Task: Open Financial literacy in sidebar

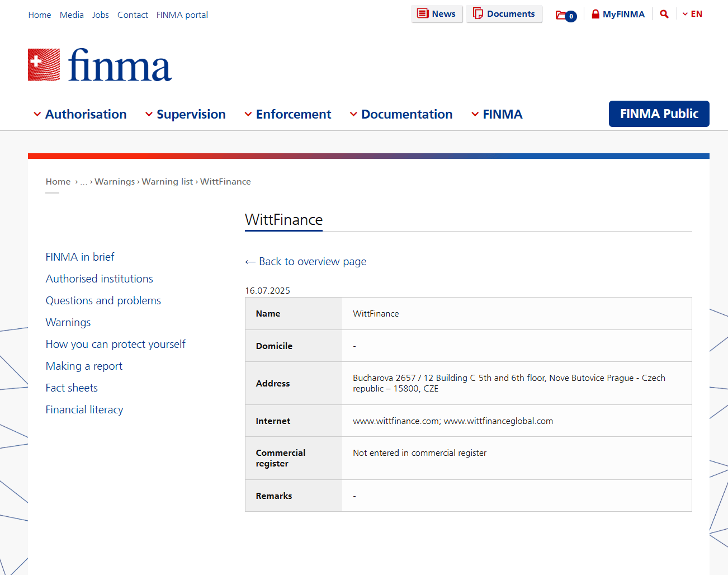Action: [84, 409]
